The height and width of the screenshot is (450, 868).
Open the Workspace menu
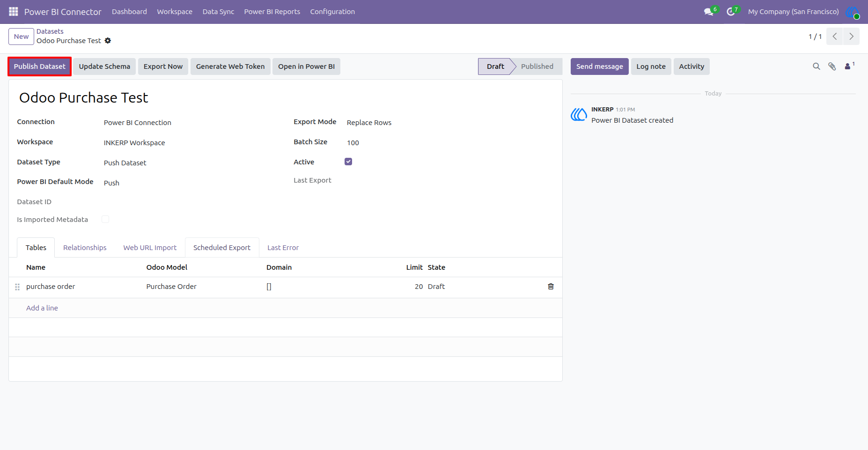coord(175,12)
